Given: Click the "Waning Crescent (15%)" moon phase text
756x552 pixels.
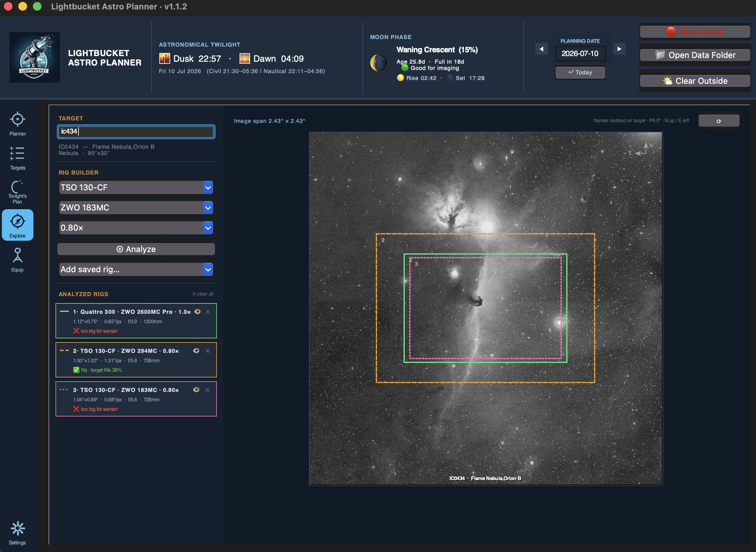Looking at the screenshot, I should coord(437,50).
